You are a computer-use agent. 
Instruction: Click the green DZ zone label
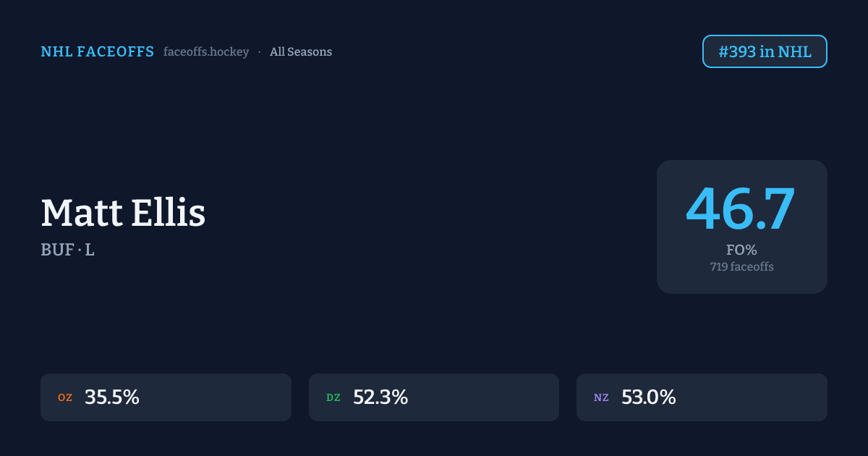pos(333,397)
